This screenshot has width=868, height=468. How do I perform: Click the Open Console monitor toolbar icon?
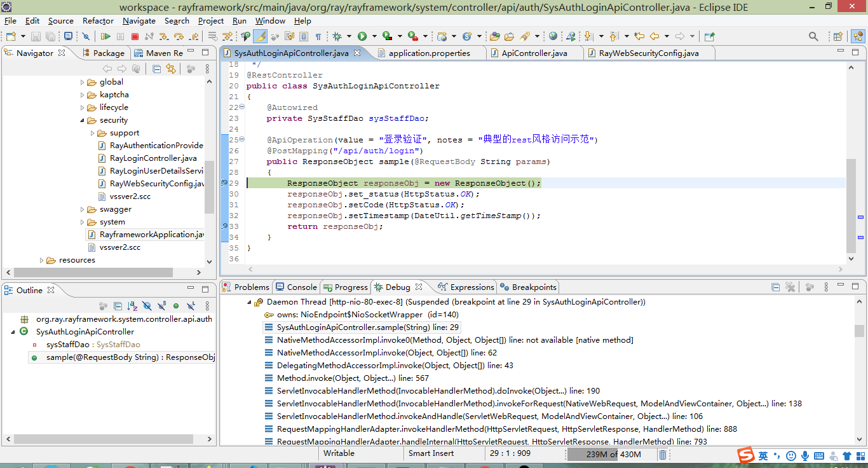(x=67, y=36)
